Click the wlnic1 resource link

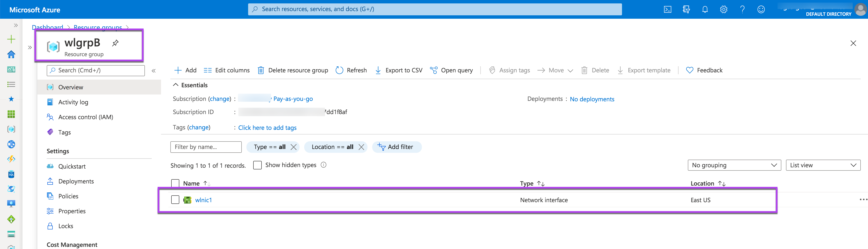tap(204, 200)
